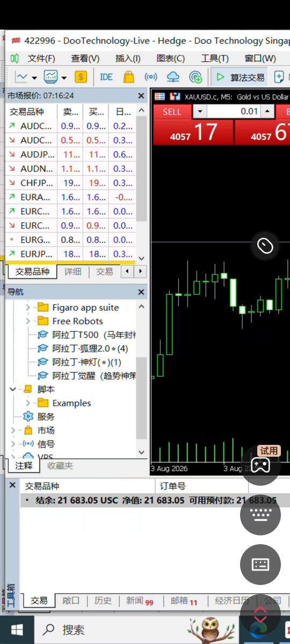Close the toolbox panel with X
Screen dimensions: 290x644
coord(13,486)
